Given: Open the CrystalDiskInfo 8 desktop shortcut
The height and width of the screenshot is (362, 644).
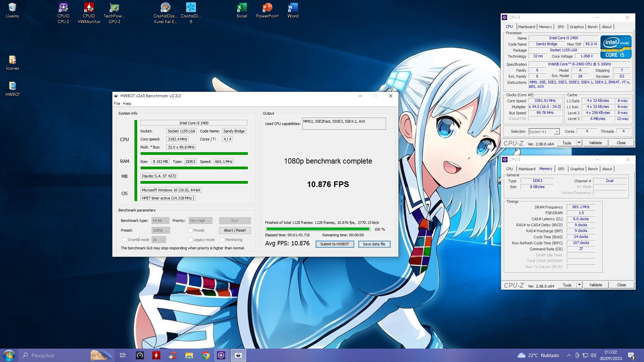Looking at the screenshot, I should click(x=191, y=13).
